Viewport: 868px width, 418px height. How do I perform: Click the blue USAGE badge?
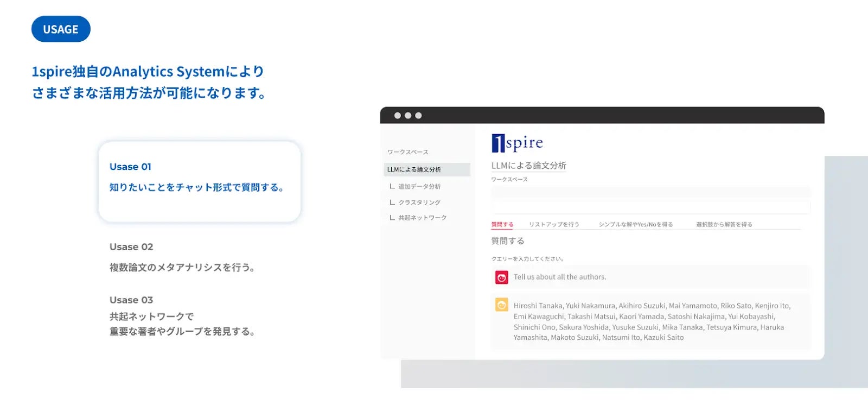coord(61,29)
